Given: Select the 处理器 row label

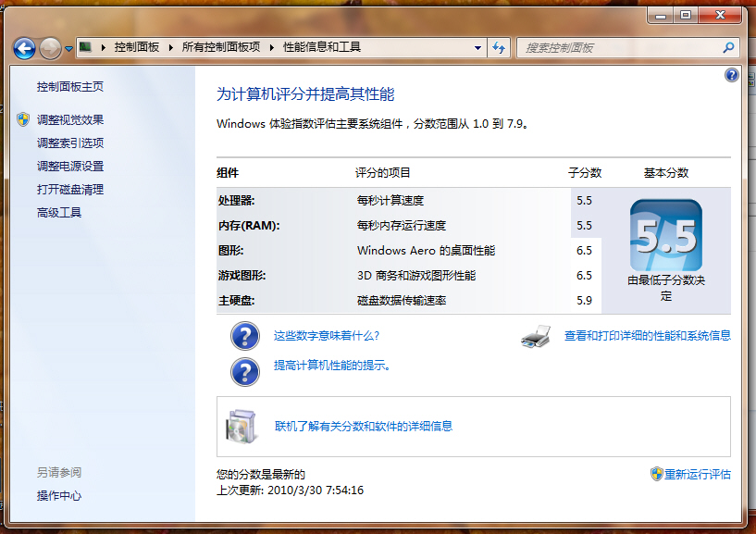Looking at the screenshot, I should tap(236, 200).
